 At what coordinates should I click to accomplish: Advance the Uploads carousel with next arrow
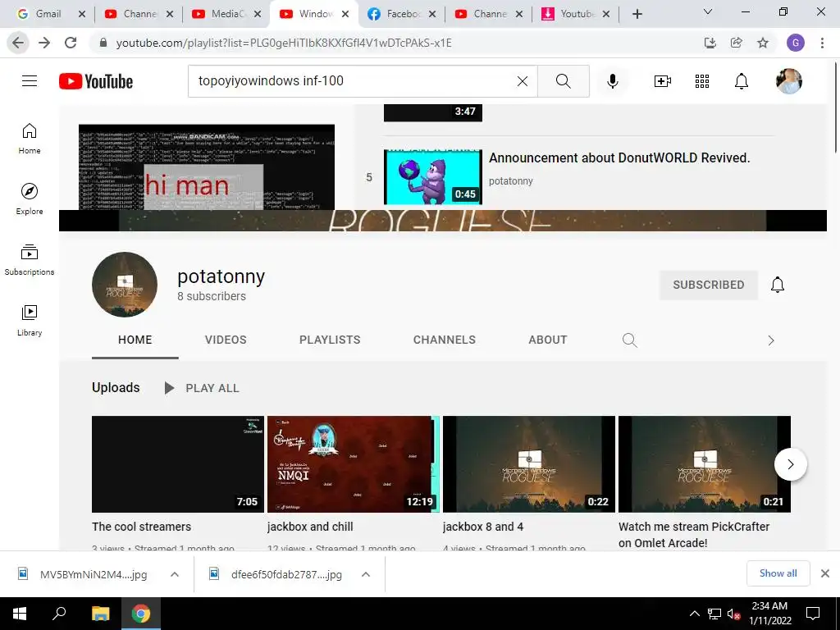point(790,464)
